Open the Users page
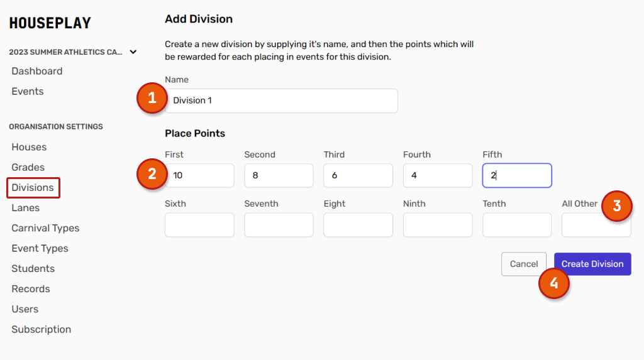This screenshot has height=360, width=644. coord(25,309)
